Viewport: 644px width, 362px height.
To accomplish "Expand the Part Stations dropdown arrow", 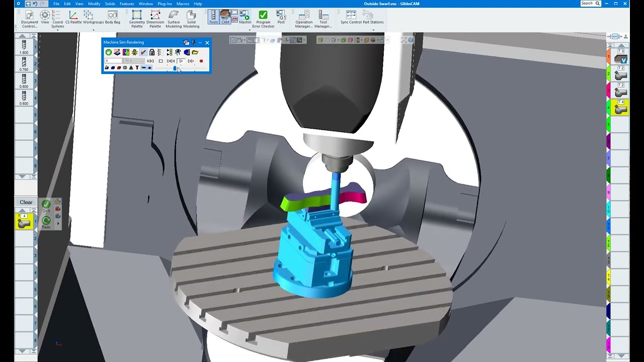I will click(373, 30).
